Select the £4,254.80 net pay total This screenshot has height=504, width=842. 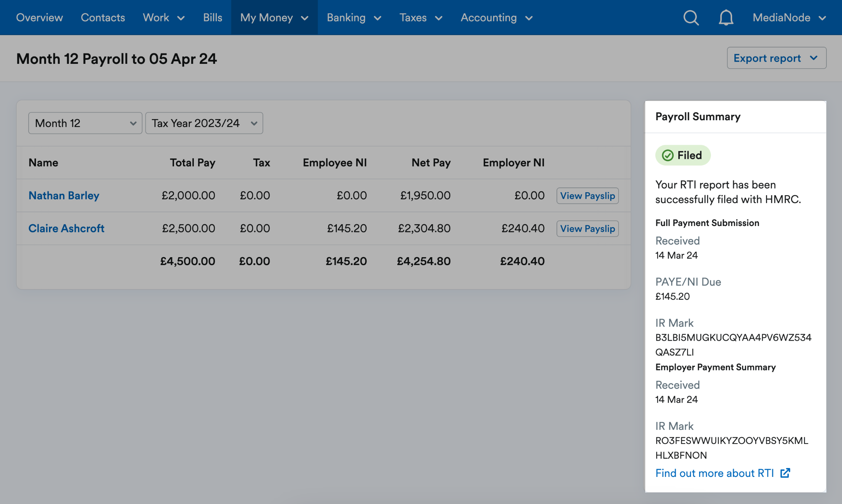424,261
